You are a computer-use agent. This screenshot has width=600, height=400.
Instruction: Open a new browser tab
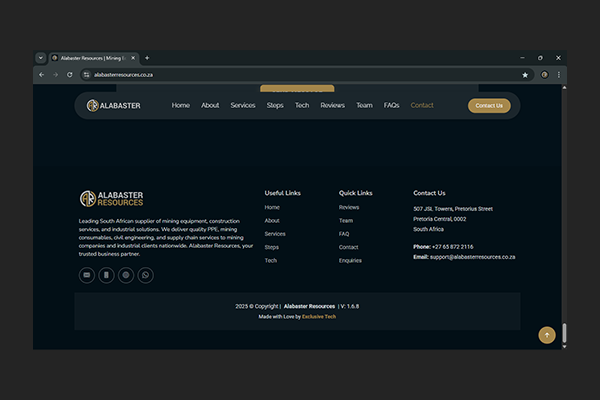pyautogui.click(x=147, y=58)
